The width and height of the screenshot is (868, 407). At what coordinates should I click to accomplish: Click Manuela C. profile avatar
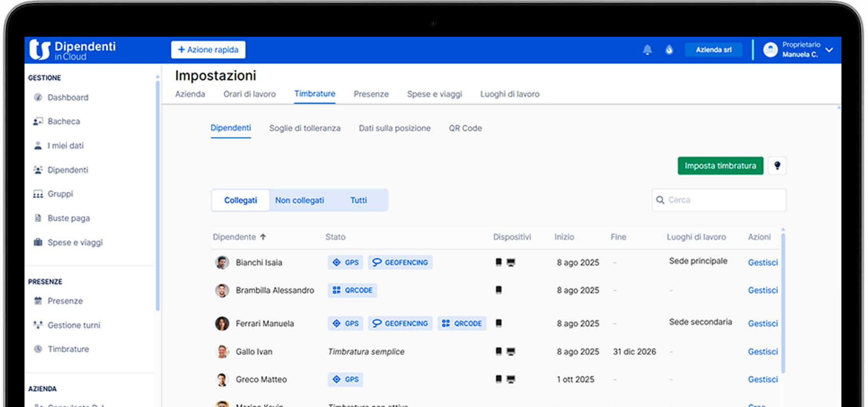pos(770,50)
